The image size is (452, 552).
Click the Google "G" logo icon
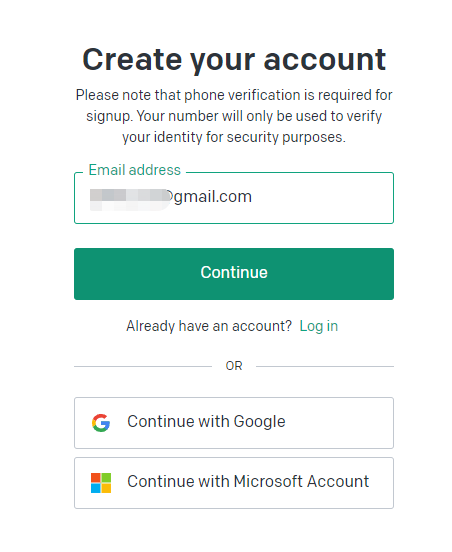click(x=101, y=422)
